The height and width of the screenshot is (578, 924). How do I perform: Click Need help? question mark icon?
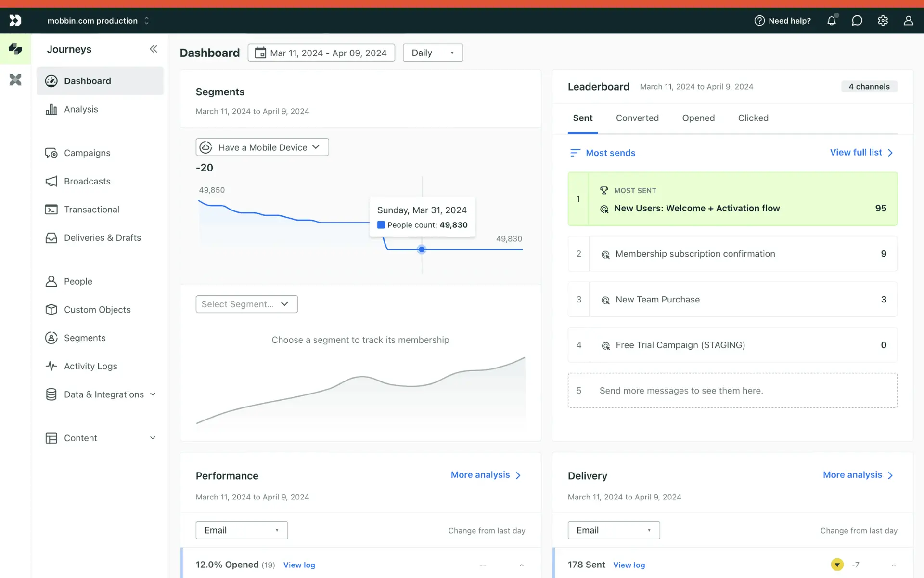point(759,21)
